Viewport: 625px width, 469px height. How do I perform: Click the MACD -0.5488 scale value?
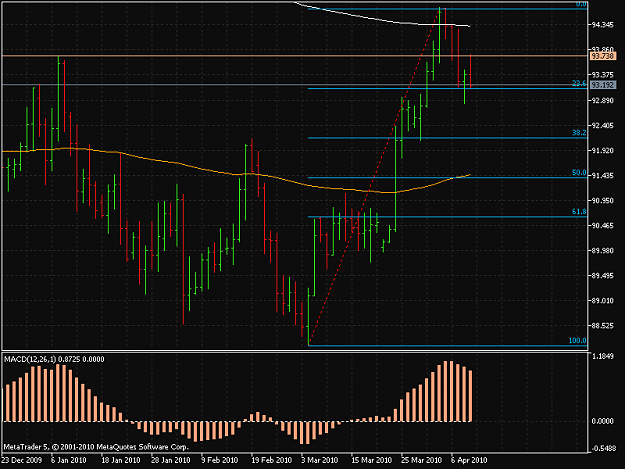(x=603, y=449)
